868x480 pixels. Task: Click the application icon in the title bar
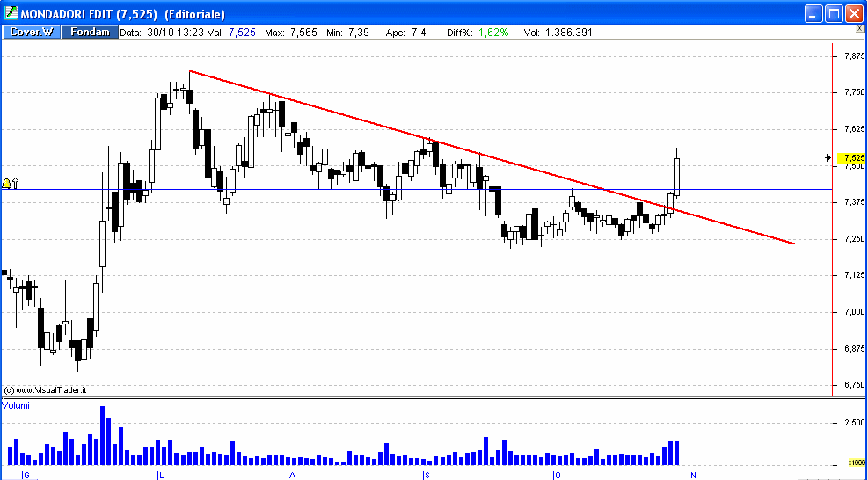tap(10, 12)
